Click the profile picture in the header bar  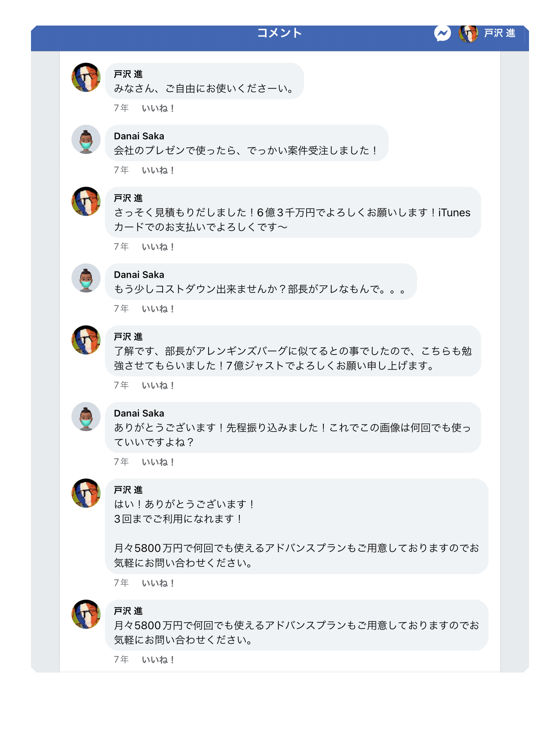tap(468, 34)
